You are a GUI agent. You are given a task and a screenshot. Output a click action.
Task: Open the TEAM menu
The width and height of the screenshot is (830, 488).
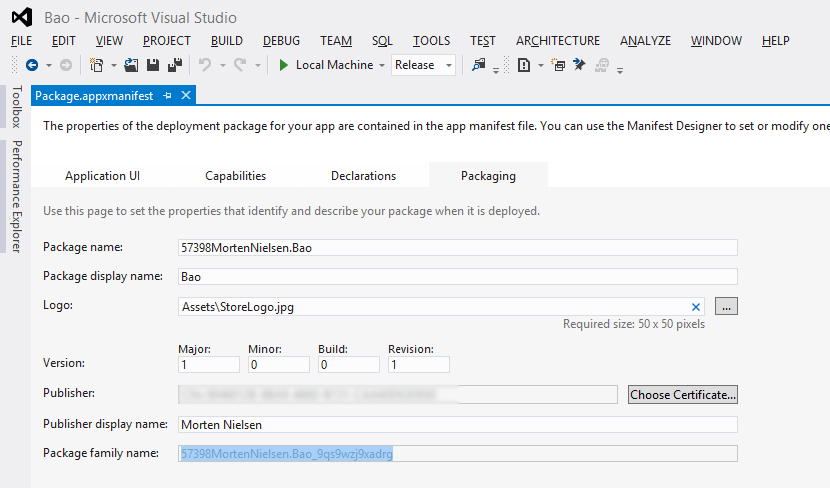pyautogui.click(x=336, y=41)
